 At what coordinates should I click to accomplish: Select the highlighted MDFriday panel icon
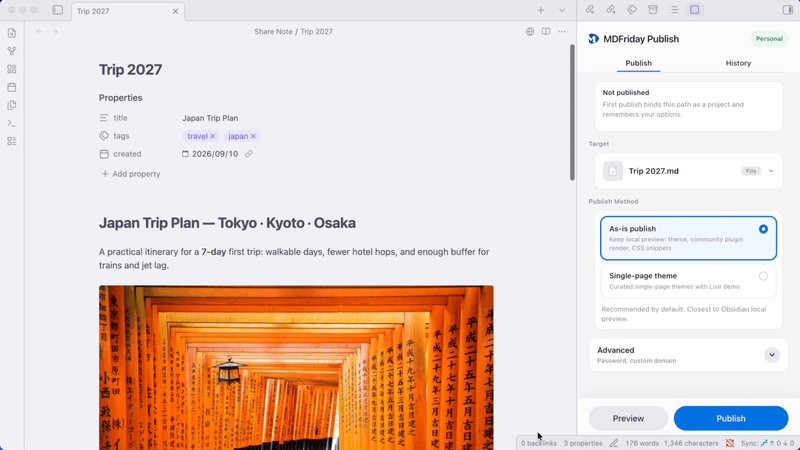pos(695,10)
